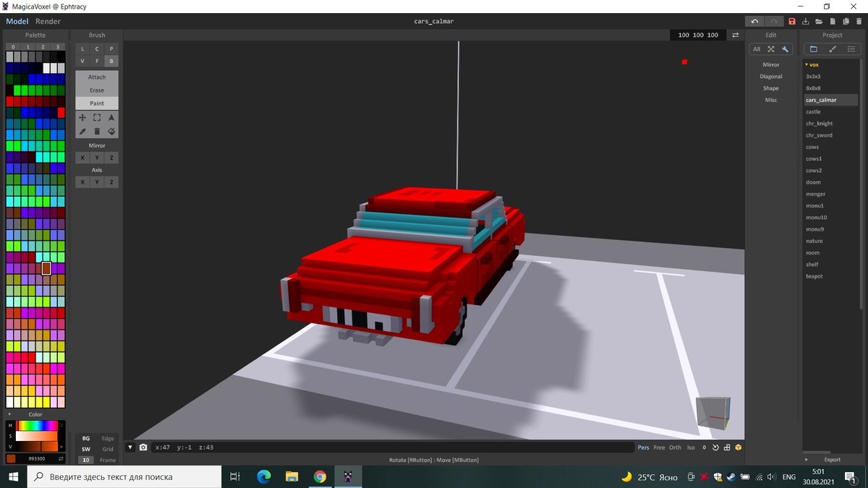868x488 pixels.
Task: Click the Save As download icon
Action: coord(806,22)
